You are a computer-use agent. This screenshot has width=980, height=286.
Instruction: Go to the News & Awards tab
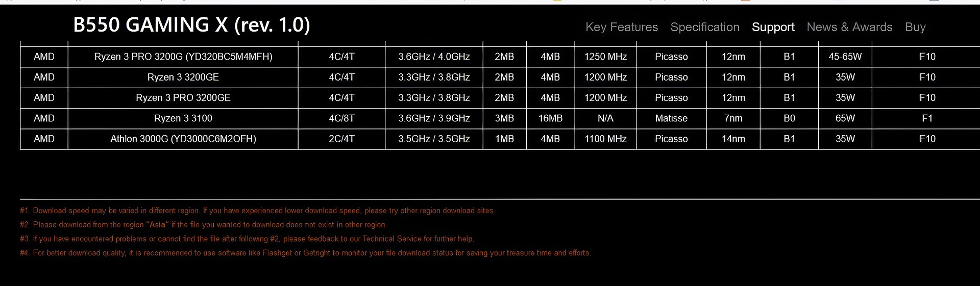pyautogui.click(x=849, y=27)
